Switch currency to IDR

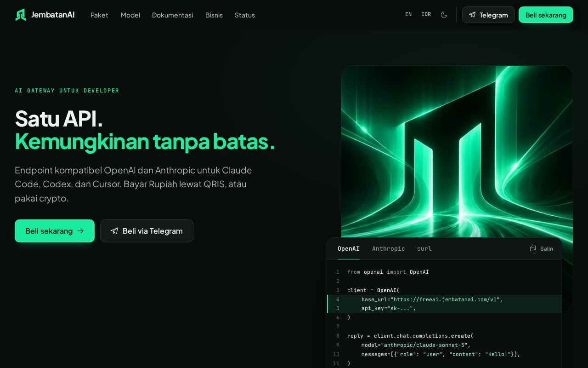click(426, 15)
